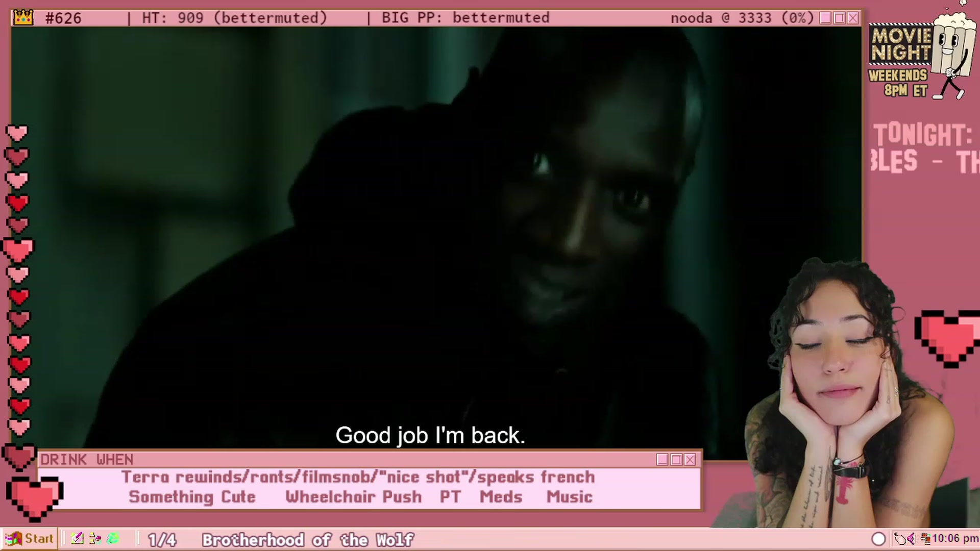Image resolution: width=980 pixels, height=551 pixels.
Task: Close the DRINK WHEN window
Action: (x=690, y=460)
